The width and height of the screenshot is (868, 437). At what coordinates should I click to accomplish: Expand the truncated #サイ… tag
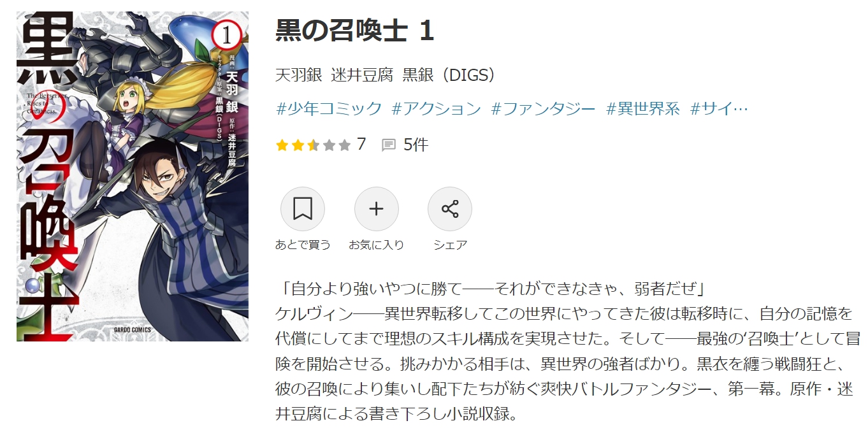719,108
